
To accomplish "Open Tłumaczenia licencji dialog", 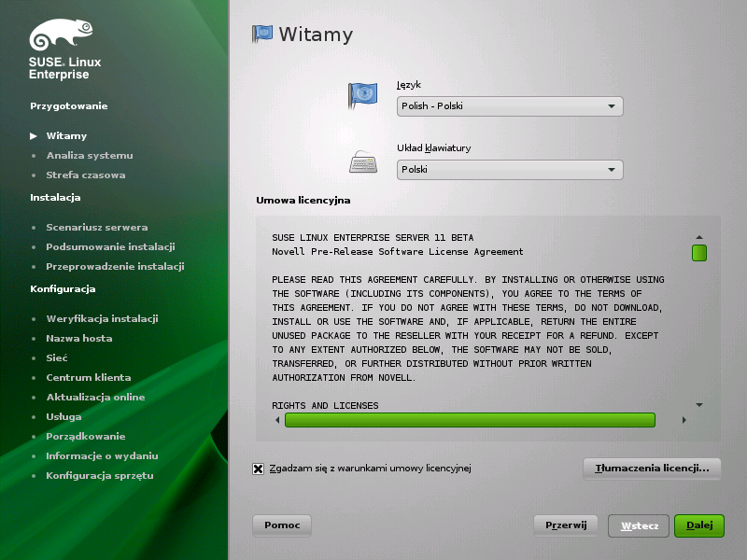I will coord(652,469).
